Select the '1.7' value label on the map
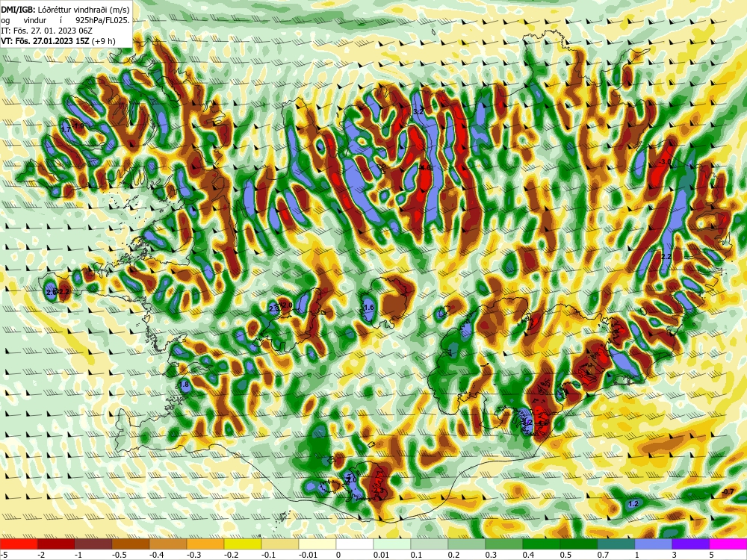747x560 pixels. point(66,129)
